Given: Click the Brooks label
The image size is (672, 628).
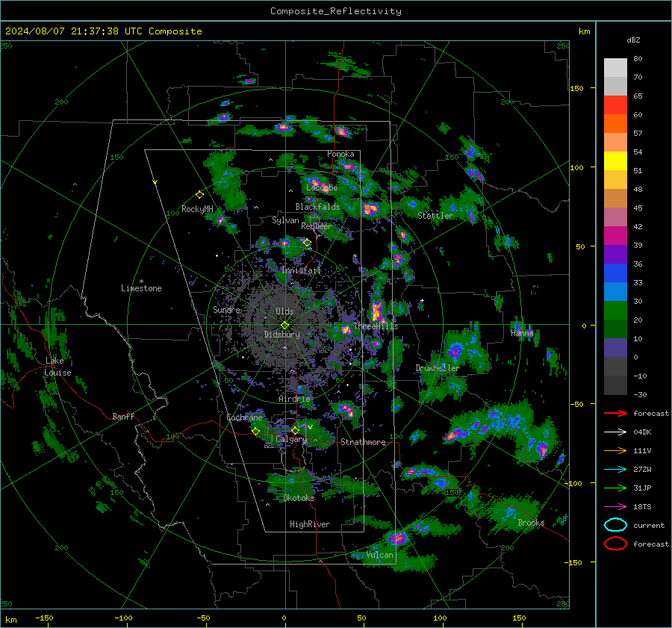Looking at the screenshot, I should click(531, 523).
